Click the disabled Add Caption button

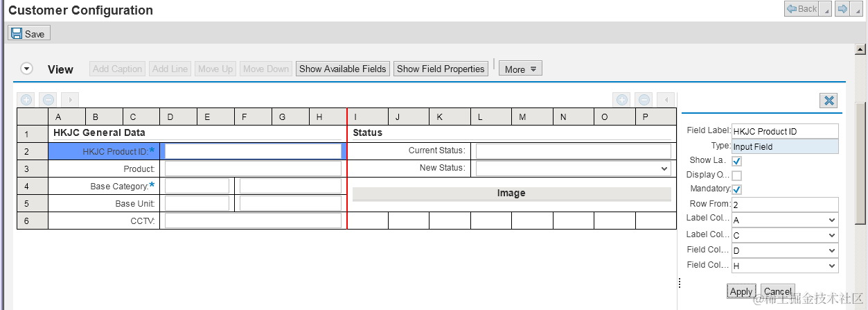point(117,69)
